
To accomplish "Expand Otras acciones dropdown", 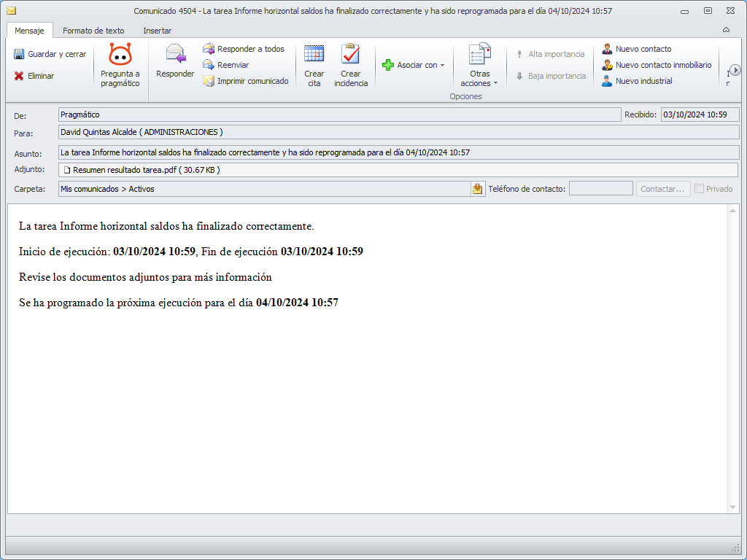I will [x=479, y=65].
